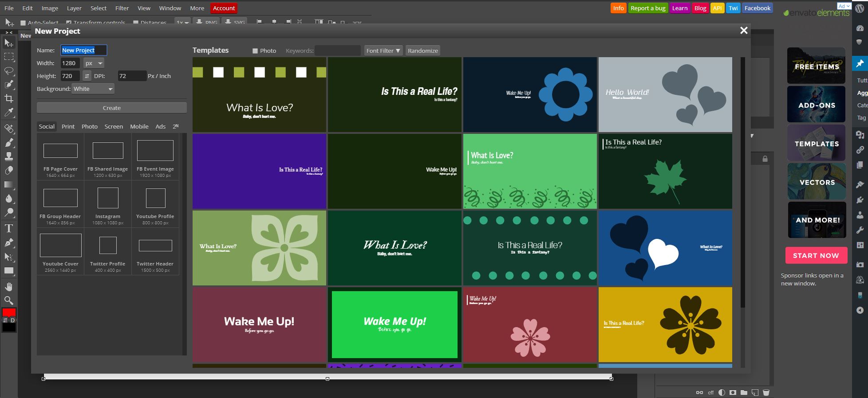Open the WordPress logo menu
Image resolution: width=868 pixels, height=398 pixels.
tap(860, 8)
